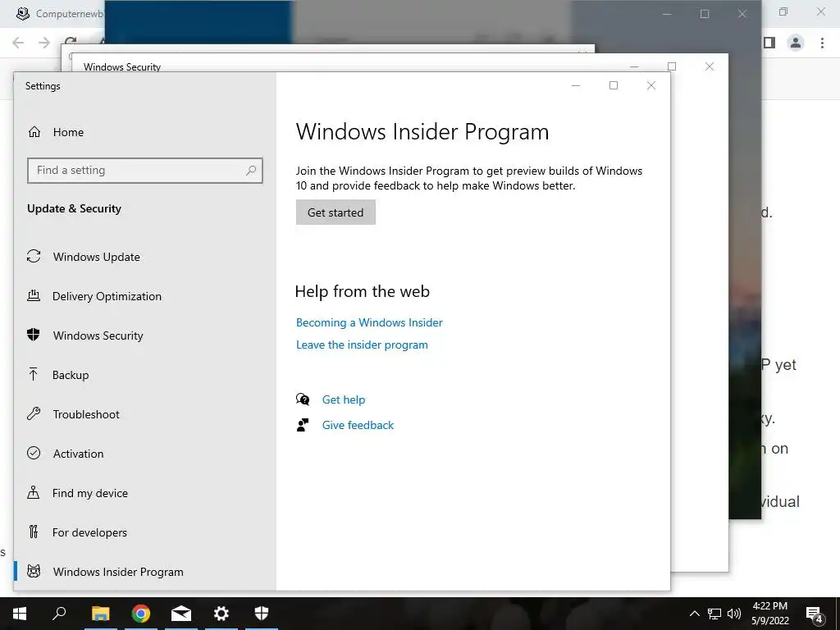Click the Troubleshoot wrench icon
The image size is (840, 630).
click(34, 413)
